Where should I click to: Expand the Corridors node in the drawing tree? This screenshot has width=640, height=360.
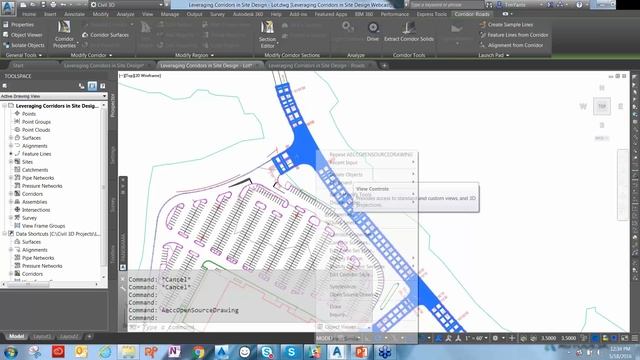pos(11,194)
